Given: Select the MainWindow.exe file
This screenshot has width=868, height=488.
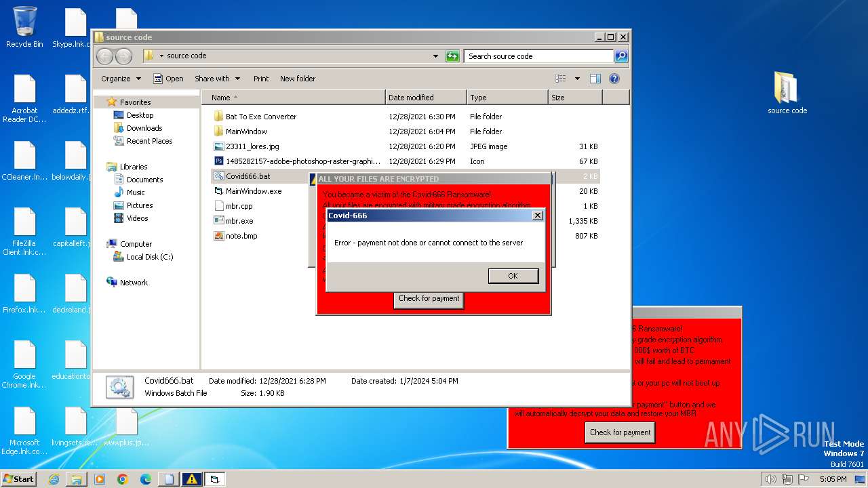Looking at the screenshot, I should pyautogui.click(x=254, y=191).
